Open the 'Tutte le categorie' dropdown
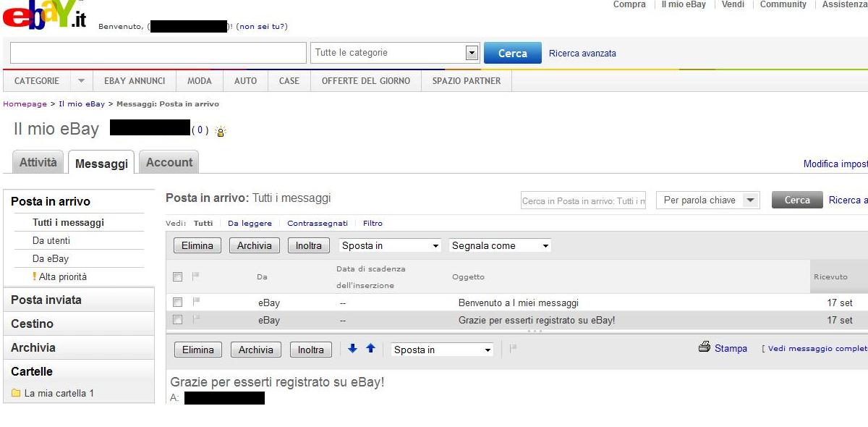The image size is (868, 427). 396,53
